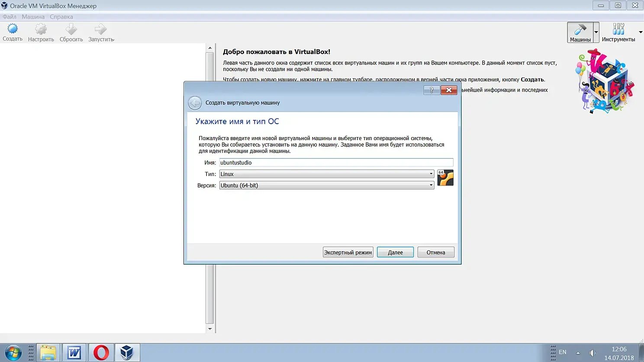The height and width of the screenshot is (362, 644).
Task: Open Настроить settings gear icon
Action: (x=41, y=32)
